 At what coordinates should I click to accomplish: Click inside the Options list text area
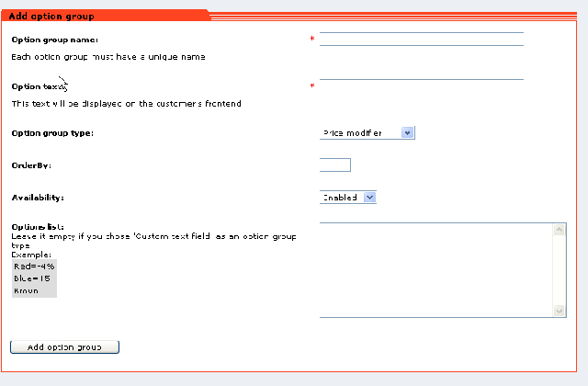(x=436, y=269)
